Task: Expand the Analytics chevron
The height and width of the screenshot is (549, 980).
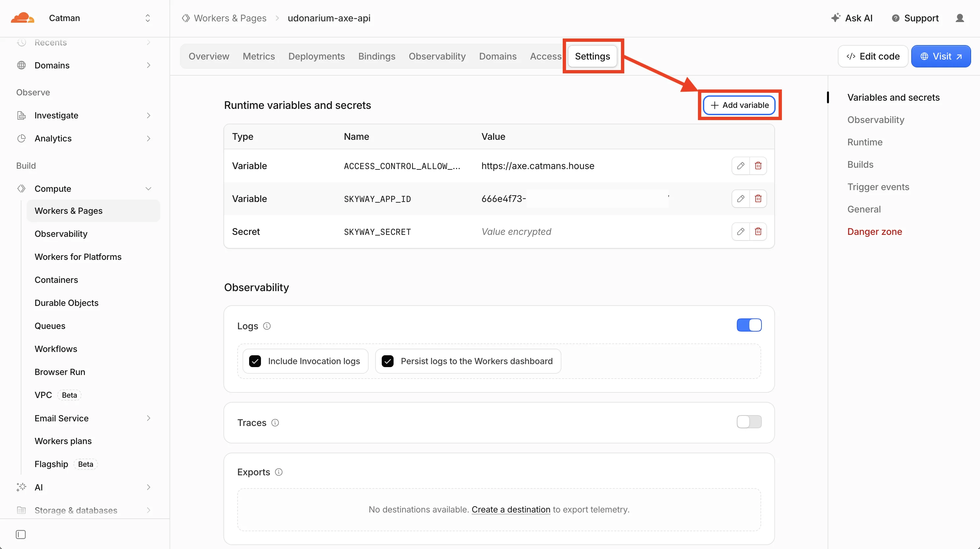Action: [148, 138]
